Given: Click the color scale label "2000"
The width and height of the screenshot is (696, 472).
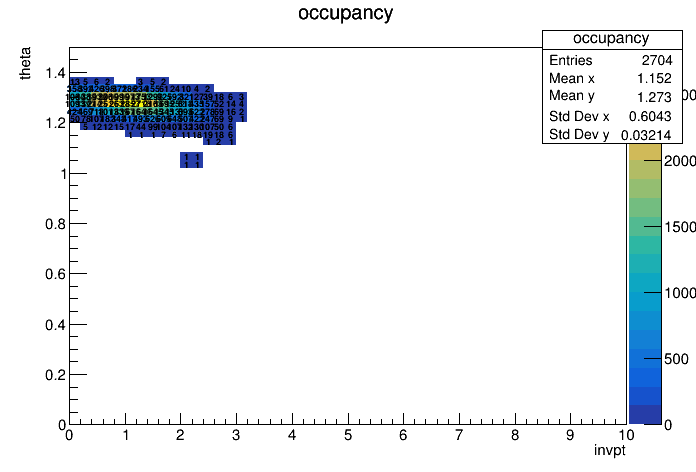Looking at the screenshot, I should click(x=680, y=161).
